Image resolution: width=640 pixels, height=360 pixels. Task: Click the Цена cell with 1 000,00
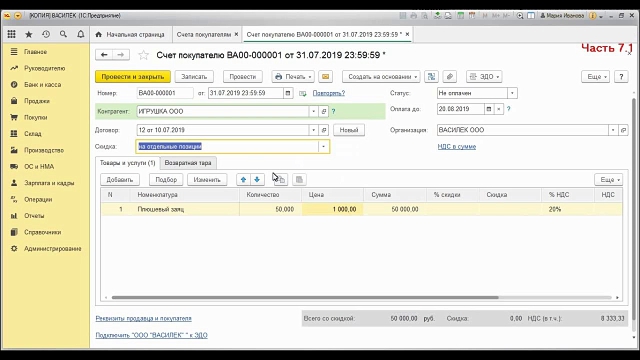click(332, 209)
